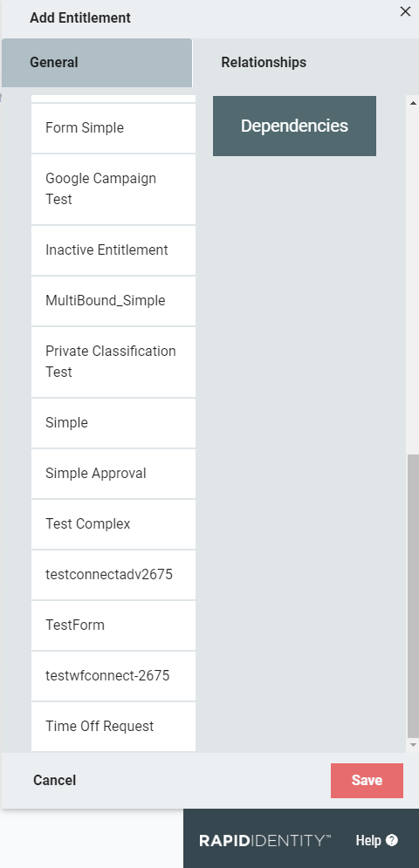Close the Add Entitlement dialog

[405, 11]
